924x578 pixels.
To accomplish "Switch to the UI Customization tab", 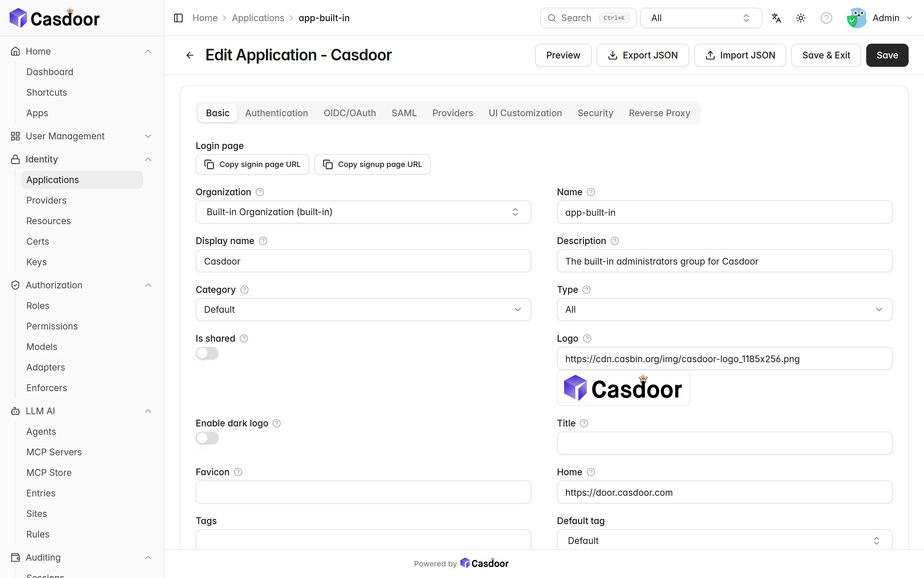I will click(x=525, y=113).
